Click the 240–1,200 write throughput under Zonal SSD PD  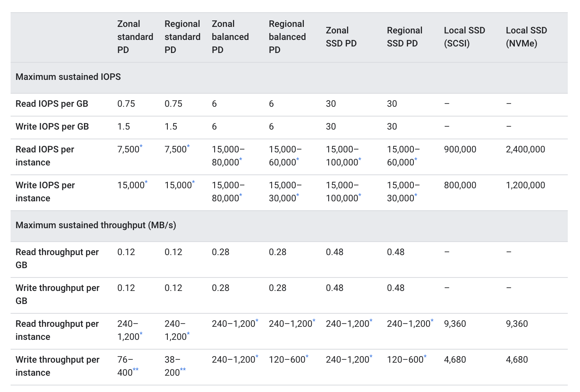click(347, 359)
